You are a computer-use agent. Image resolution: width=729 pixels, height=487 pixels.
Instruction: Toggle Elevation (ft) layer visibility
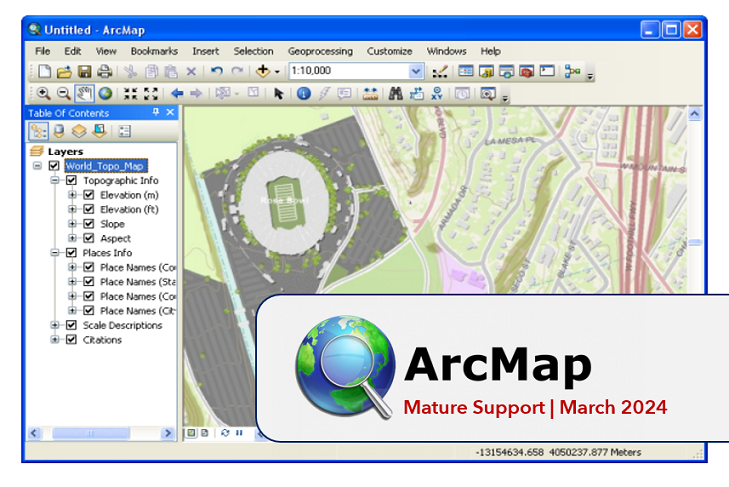tap(89, 209)
